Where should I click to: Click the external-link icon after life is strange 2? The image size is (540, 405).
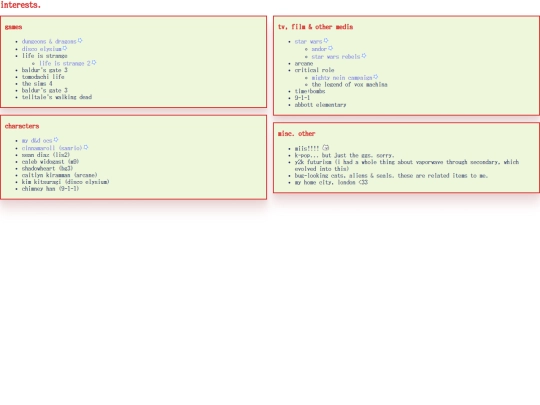pos(94,63)
